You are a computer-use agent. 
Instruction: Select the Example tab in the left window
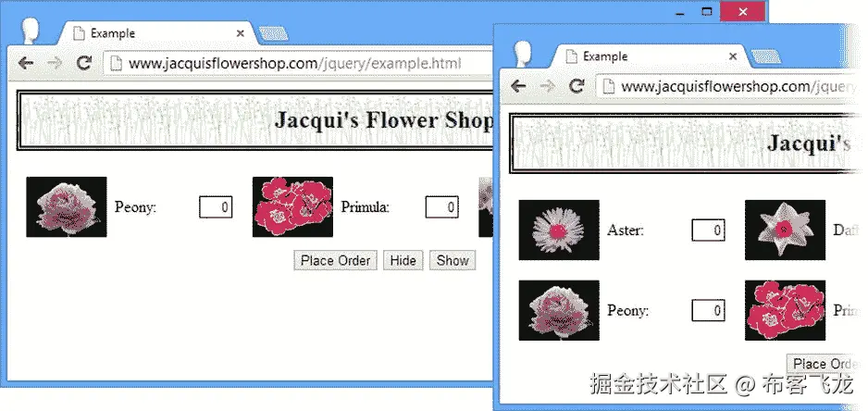pyautogui.click(x=157, y=33)
